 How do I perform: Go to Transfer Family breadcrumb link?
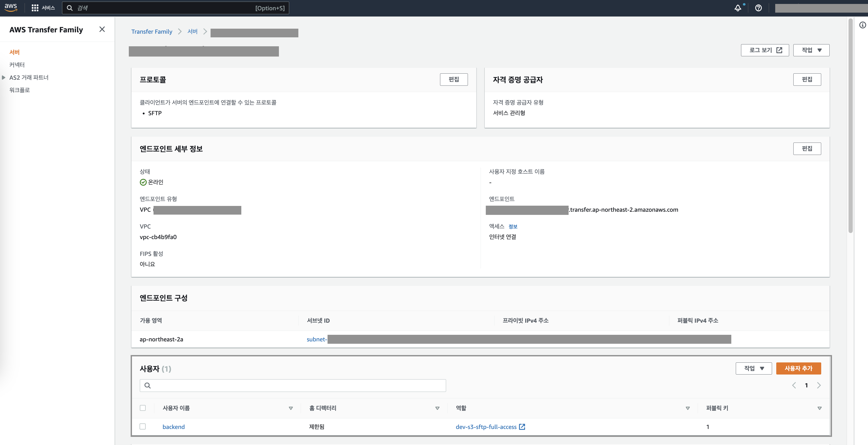point(152,31)
